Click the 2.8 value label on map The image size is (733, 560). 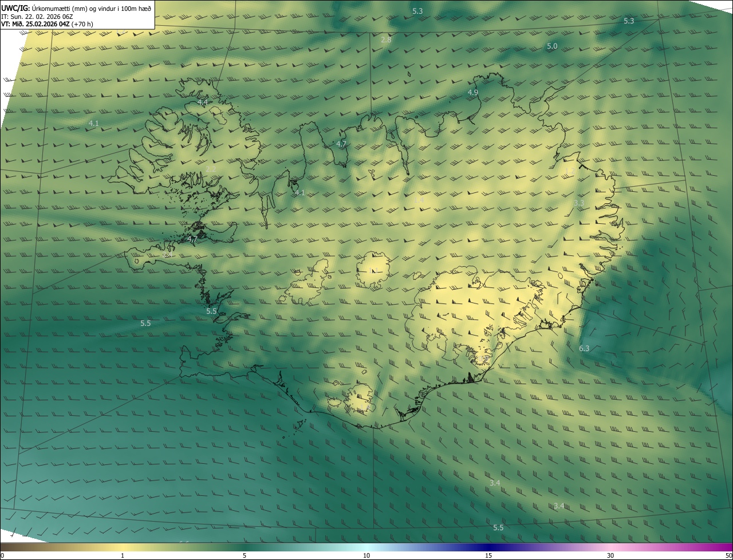coord(386,40)
